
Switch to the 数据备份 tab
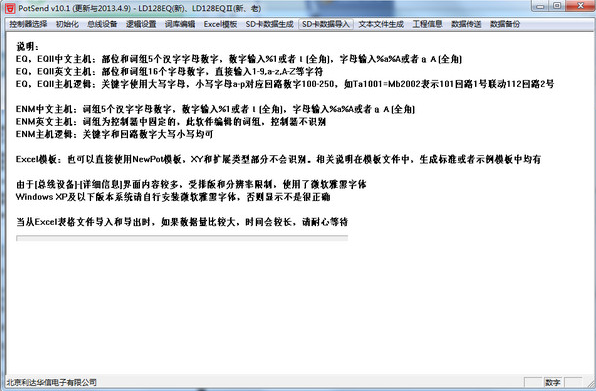pos(505,24)
